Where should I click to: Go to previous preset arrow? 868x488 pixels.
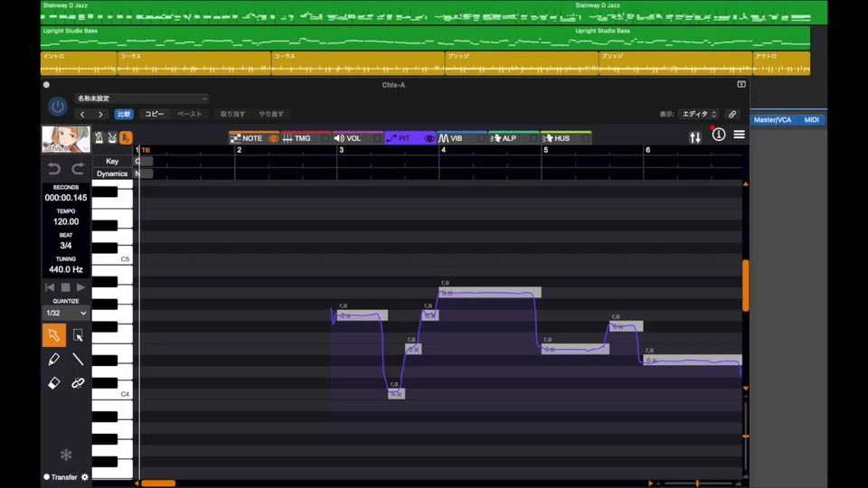(x=82, y=115)
